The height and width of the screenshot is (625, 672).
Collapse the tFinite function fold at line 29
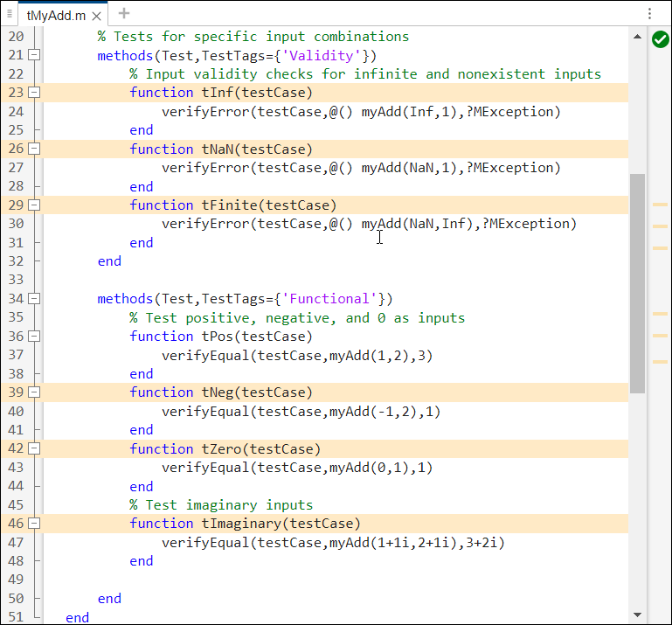click(x=34, y=205)
